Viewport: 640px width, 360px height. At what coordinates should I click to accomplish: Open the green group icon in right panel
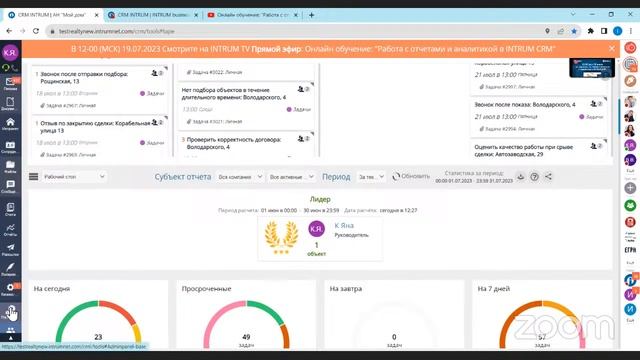pos(630,205)
